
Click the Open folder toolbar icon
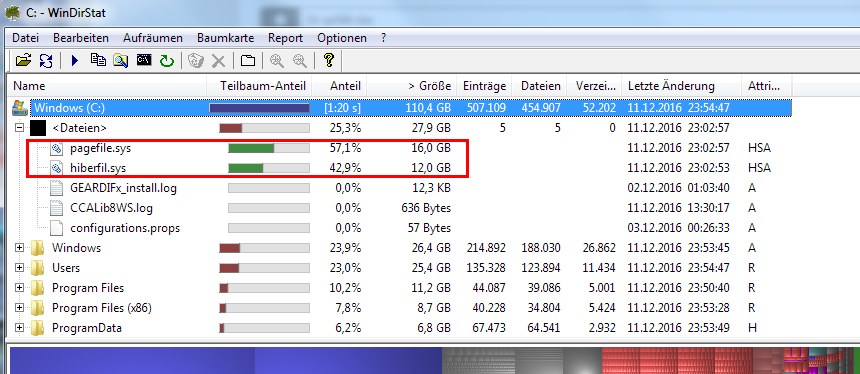pyautogui.click(x=23, y=60)
